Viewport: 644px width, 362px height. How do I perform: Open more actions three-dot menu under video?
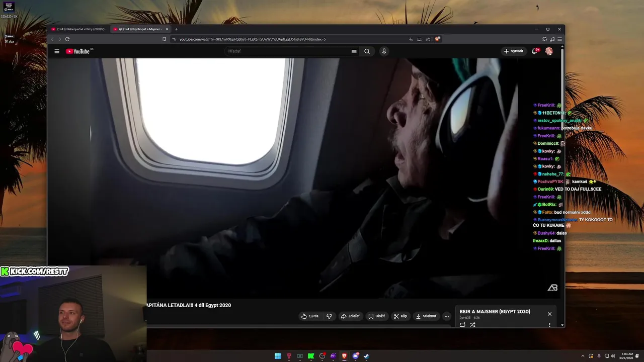tap(446, 316)
